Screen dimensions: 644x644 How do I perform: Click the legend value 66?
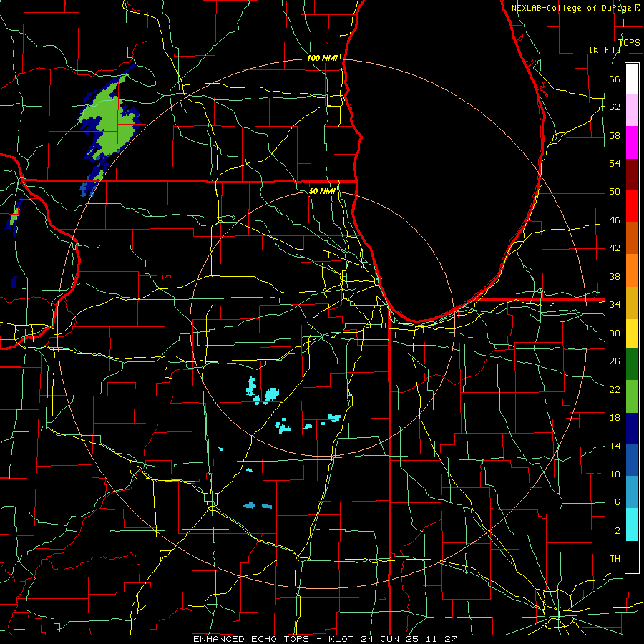(x=615, y=79)
